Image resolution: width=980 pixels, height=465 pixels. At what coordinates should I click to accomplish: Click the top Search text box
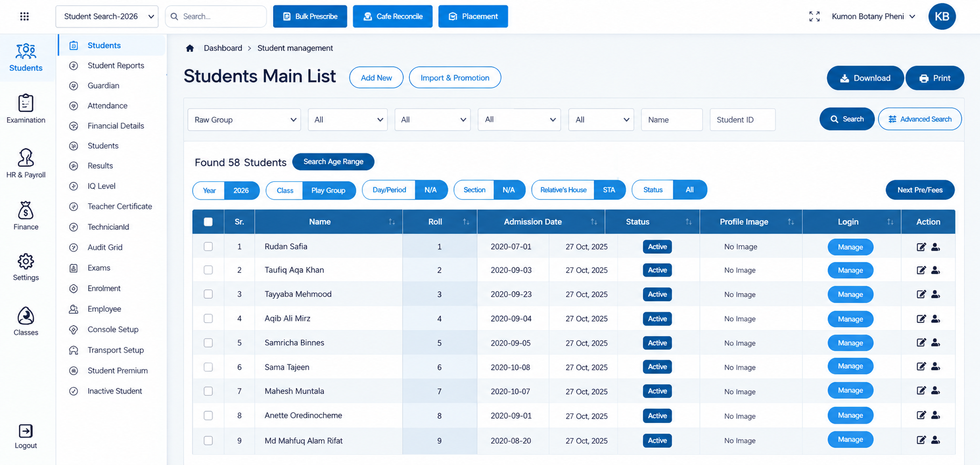(x=216, y=16)
